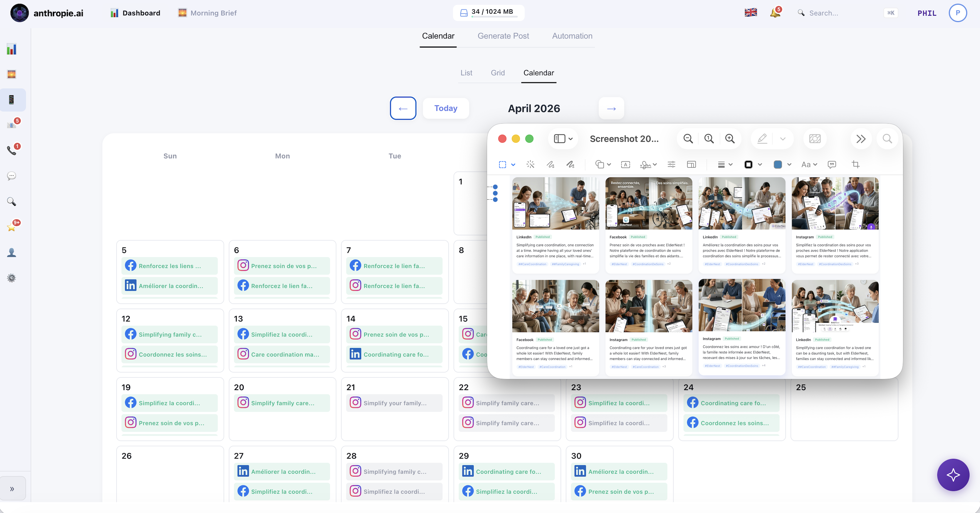
Task: Click the speech bubble annotate icon in Preview
Action: point(832,165)
